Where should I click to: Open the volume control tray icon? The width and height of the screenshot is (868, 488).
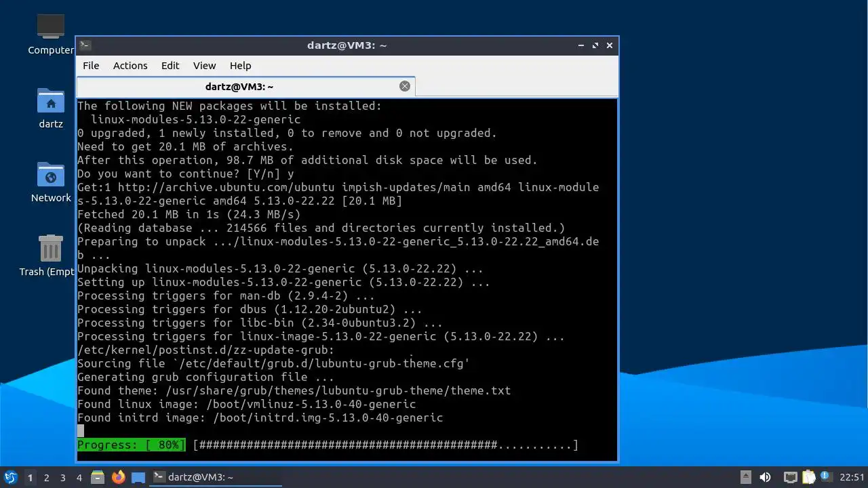tap(765, 477)
